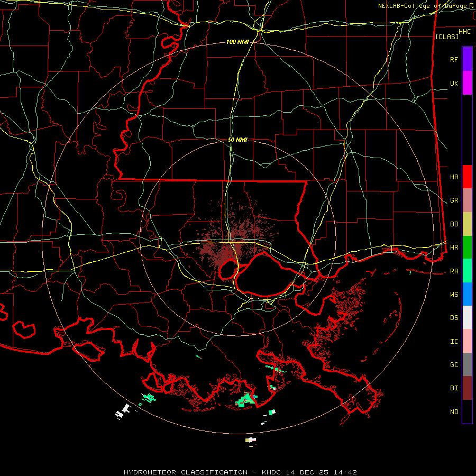Viewport: 476px width, 476px height.
Task: Click the GC legend label
Action: click(454, 365)
